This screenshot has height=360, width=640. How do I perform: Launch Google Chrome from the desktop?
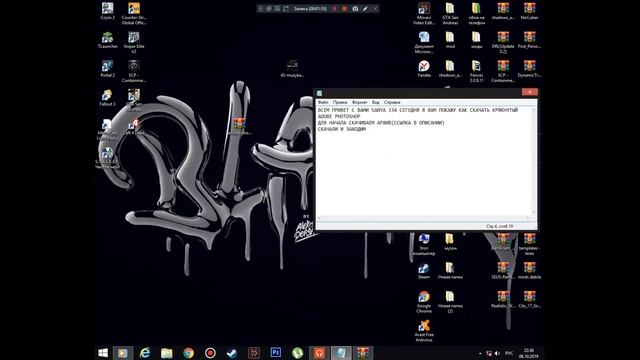[424, 302]
